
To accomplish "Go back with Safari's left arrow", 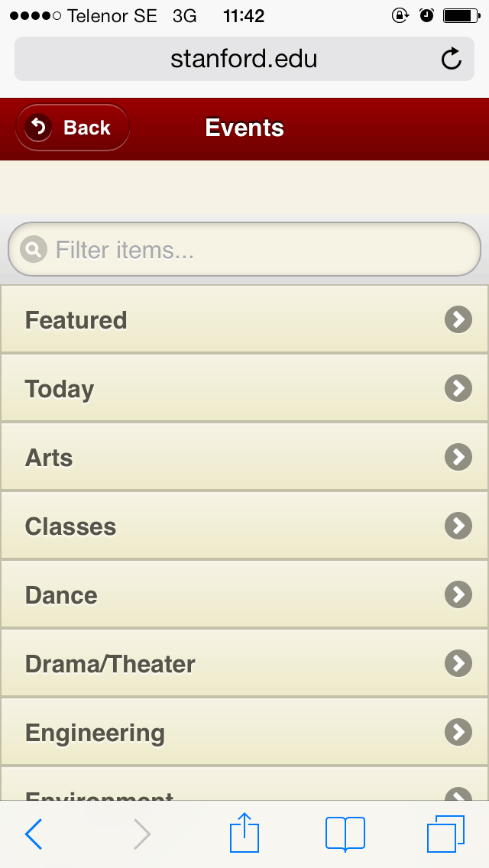I will tap(34, 834).
